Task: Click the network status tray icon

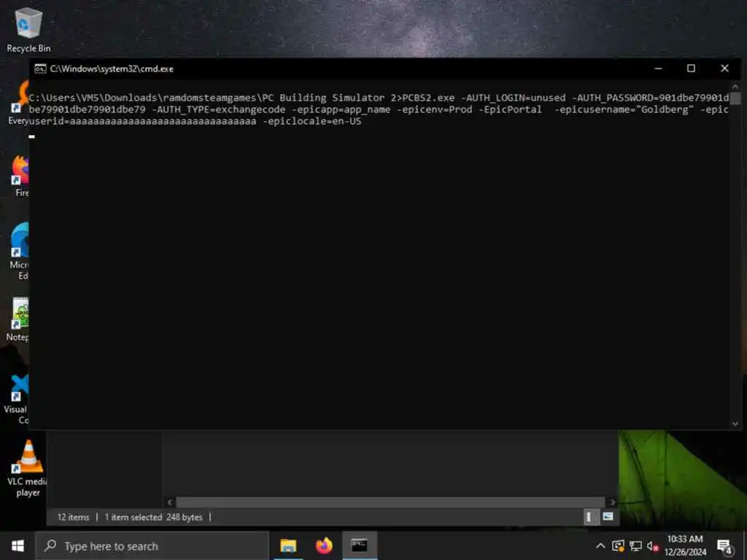Action: click(635, 546)
